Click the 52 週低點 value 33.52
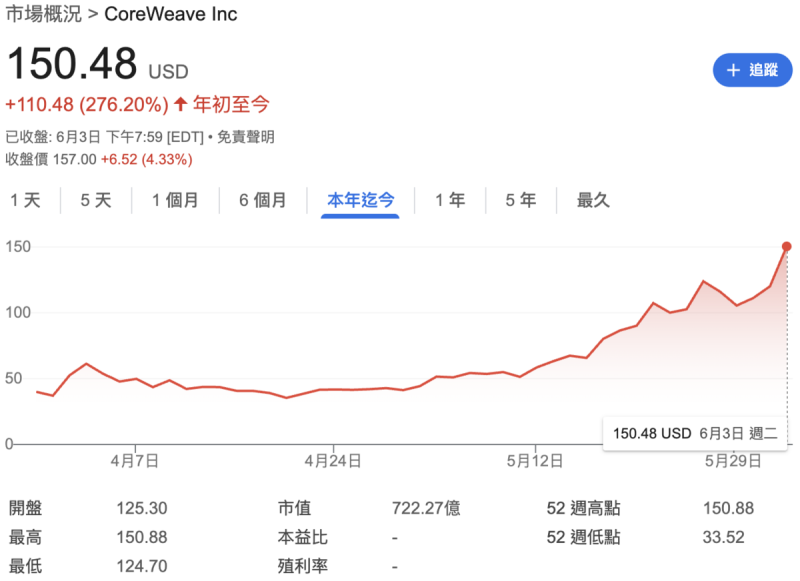 tap(723, 537)
